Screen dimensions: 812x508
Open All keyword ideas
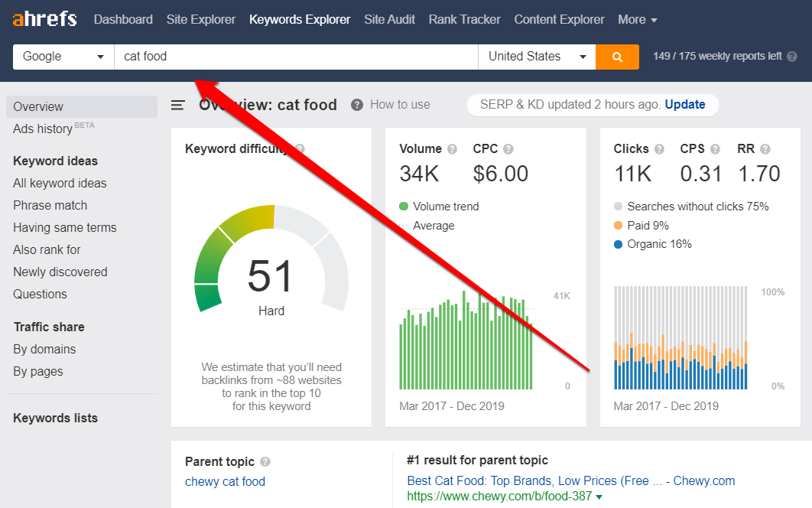tap(60, 183)
